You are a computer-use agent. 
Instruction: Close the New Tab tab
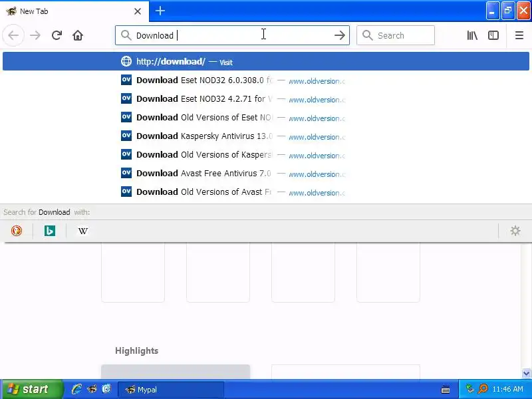tap(138, 11)
